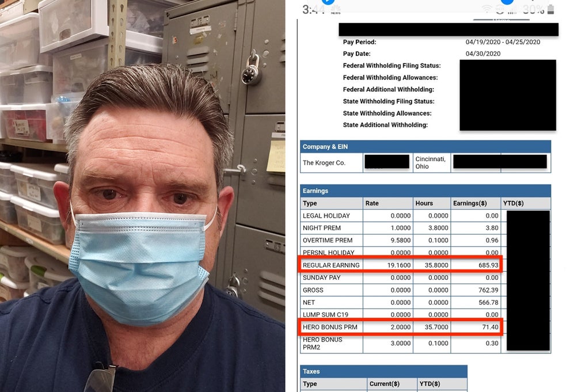Screen dimensions: 570x392
Task: Click the GROSS amount 762.39
Action: click(487, 290)
